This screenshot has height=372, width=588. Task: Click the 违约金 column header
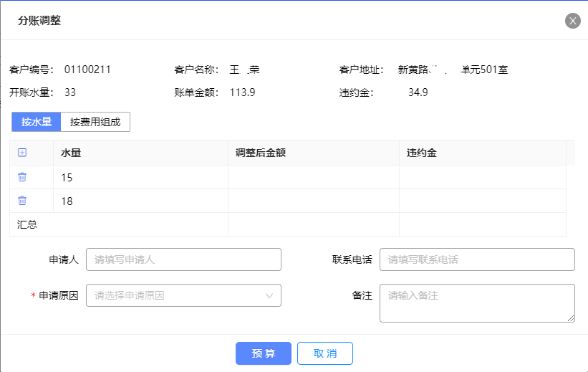tap(483, 153)
